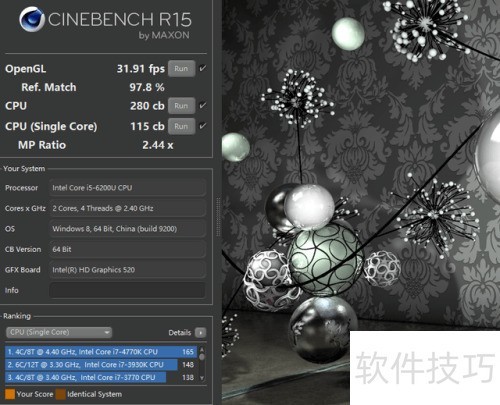Click the single core 115 cb score

click(x=147, y=126)
